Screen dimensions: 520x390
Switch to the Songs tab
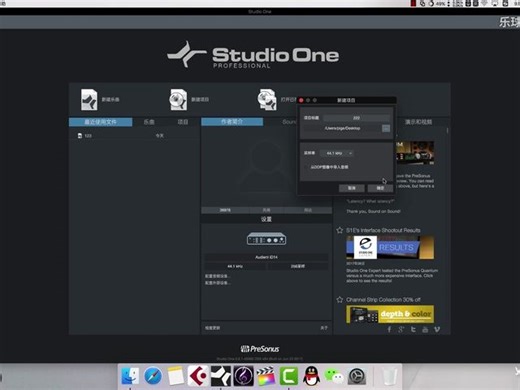149,122
